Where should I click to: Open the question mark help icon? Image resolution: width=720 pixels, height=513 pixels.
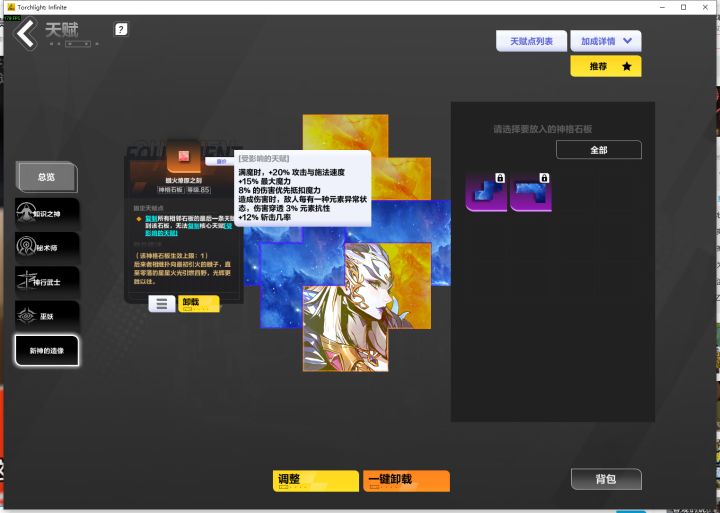click(121, 29)
